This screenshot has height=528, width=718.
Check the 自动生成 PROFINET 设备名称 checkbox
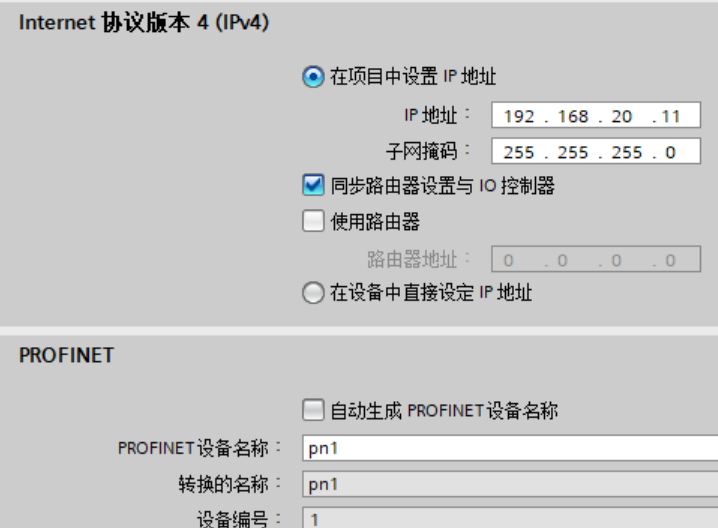313,409
